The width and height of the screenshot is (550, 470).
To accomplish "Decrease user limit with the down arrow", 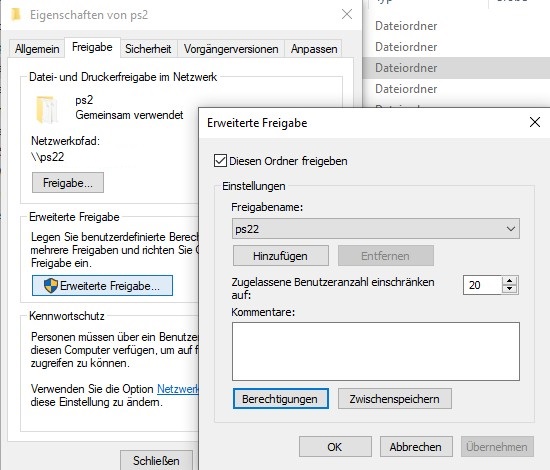I will 509,289.
